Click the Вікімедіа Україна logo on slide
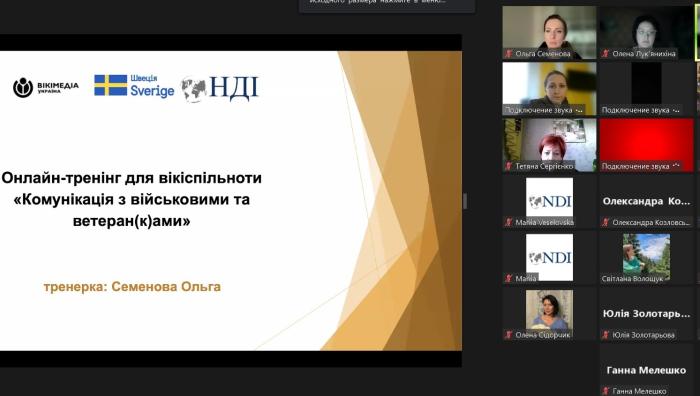 (46, 87)
